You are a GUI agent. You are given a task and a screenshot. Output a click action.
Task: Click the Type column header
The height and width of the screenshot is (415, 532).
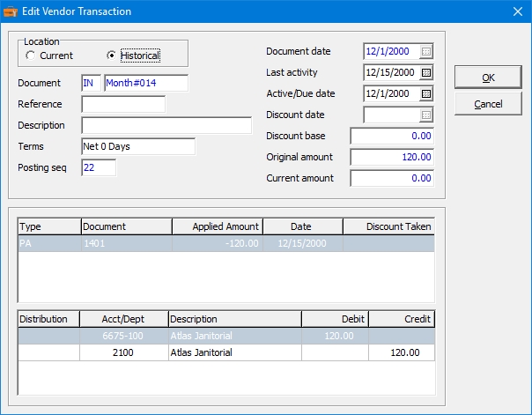[x=49, y=226]
